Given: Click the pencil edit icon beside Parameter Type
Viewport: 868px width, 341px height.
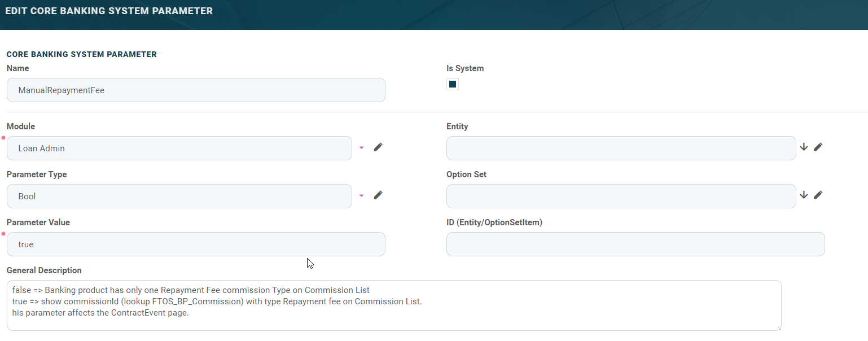Looking at the screenshot, I should [x=378, y=195].
